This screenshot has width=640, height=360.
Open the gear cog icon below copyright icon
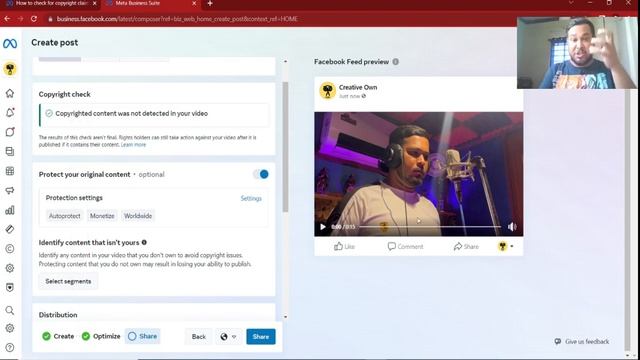[10, 268]
